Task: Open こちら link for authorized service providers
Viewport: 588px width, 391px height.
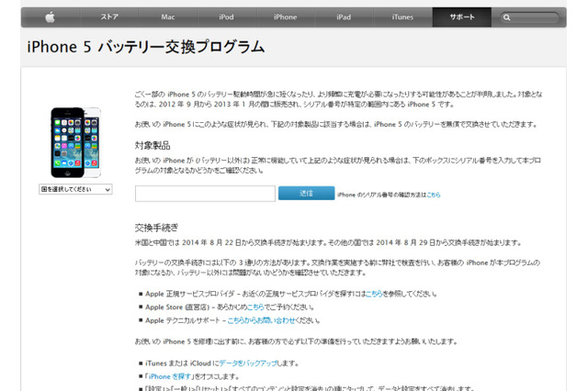Action: [373, 294]
